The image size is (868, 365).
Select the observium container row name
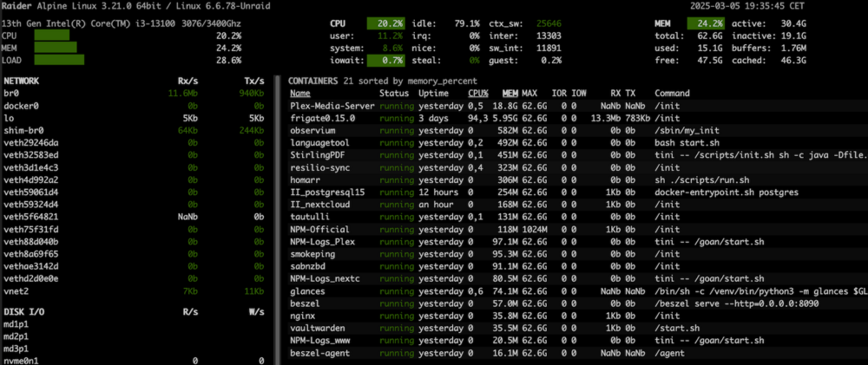[x=312, y=131]
